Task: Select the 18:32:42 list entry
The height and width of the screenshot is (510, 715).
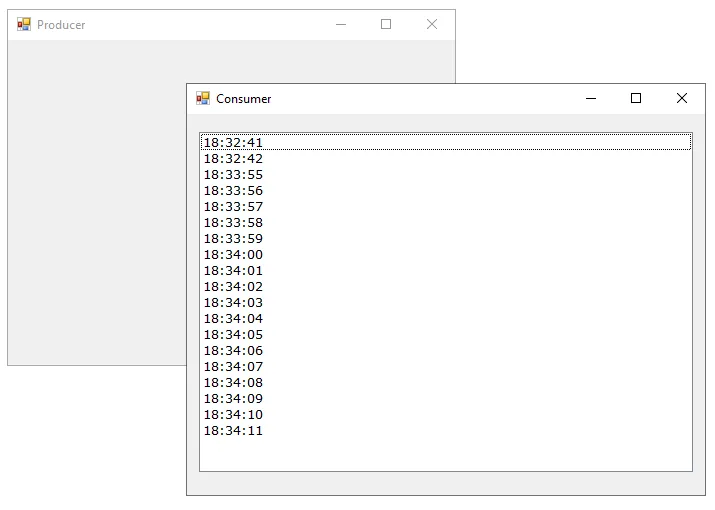Action: [446, 158]
